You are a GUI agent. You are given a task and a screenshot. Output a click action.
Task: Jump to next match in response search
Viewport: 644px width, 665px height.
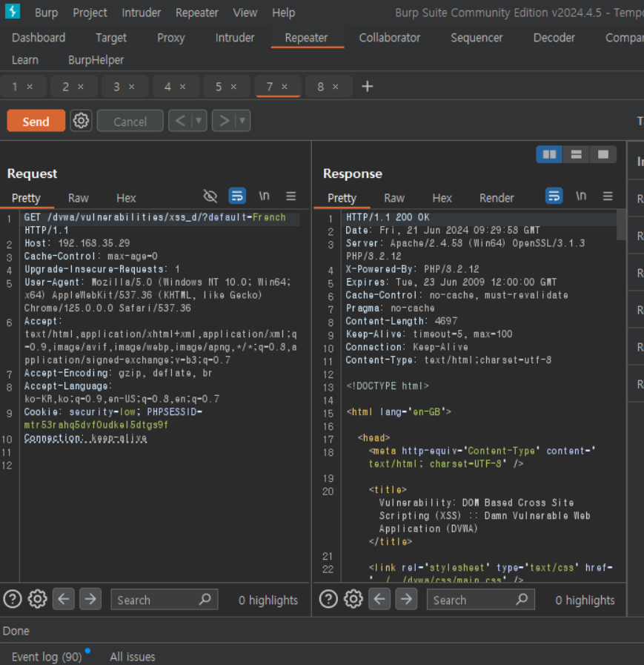coord(406,599)
